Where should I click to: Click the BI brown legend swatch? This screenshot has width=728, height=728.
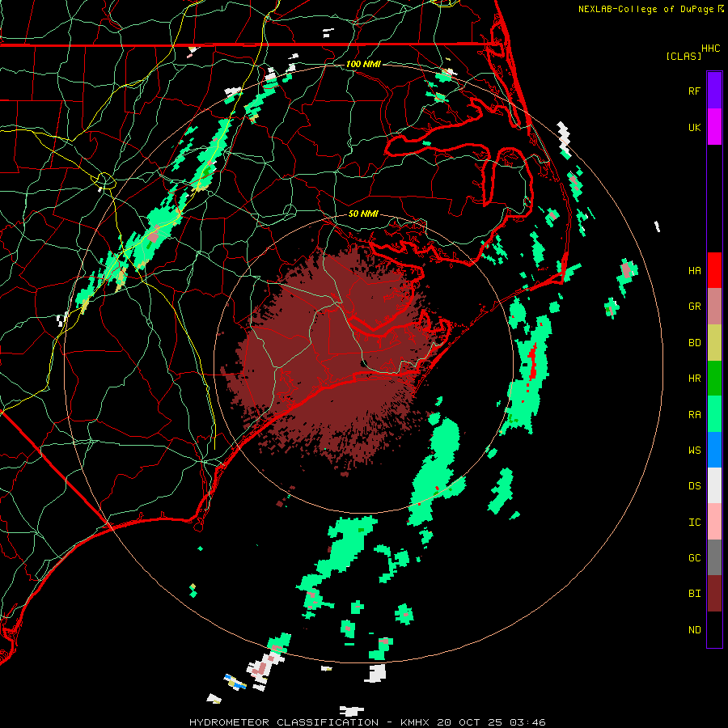pos(714,594)
